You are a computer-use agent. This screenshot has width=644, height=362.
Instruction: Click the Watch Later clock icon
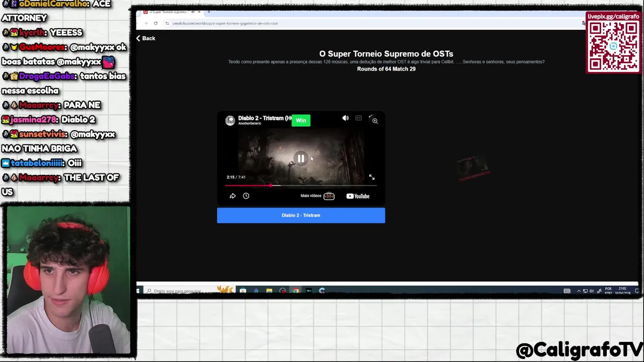pos(246,196)
